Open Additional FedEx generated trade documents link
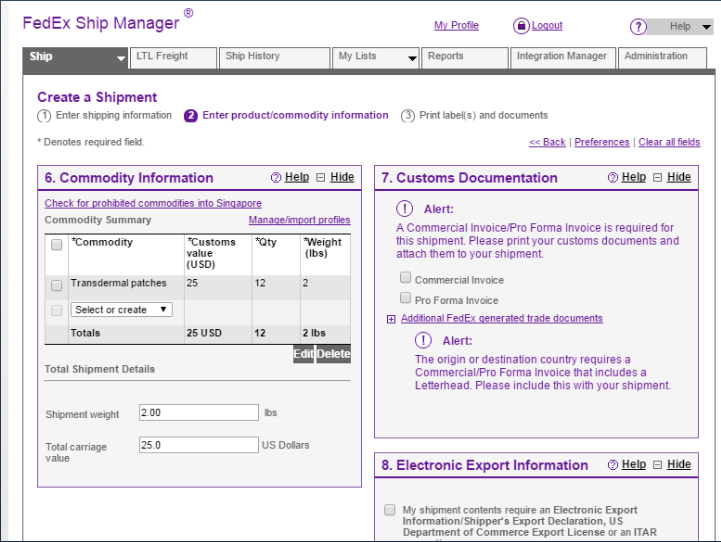 point(502,318)
